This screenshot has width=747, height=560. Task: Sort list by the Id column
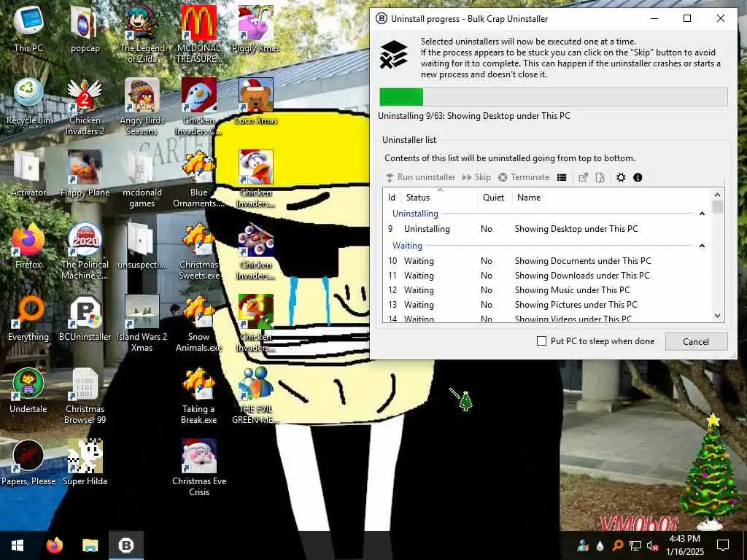point(392,197)
